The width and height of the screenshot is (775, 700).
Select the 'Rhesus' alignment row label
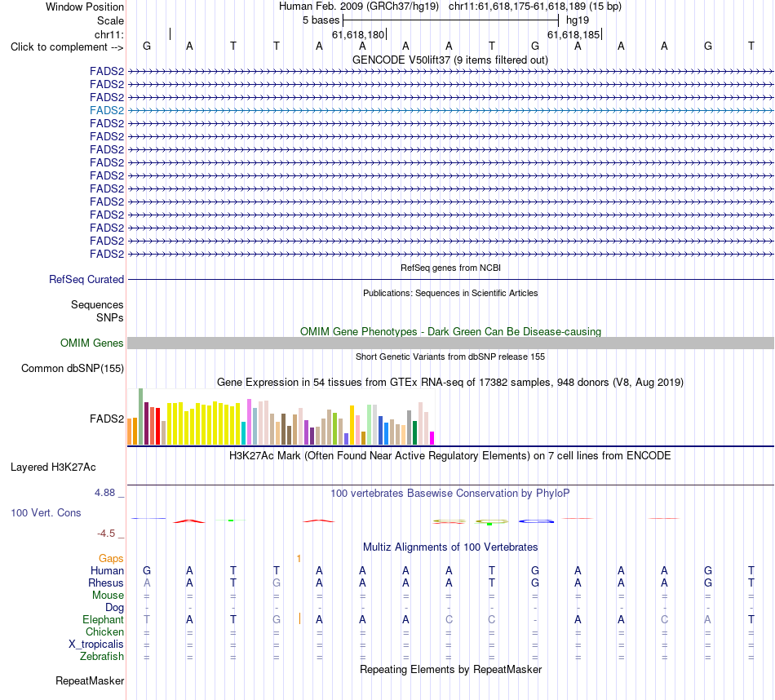point(106,583)
